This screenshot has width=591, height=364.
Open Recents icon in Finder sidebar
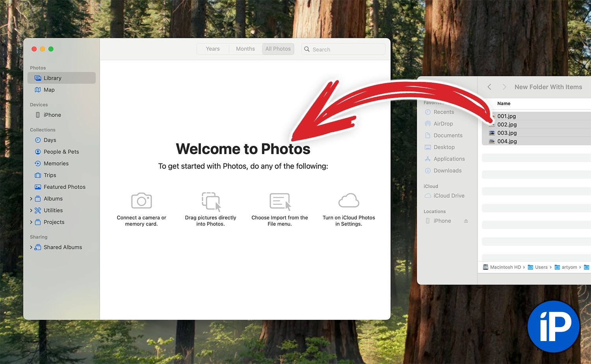click(x=428, y=112)
